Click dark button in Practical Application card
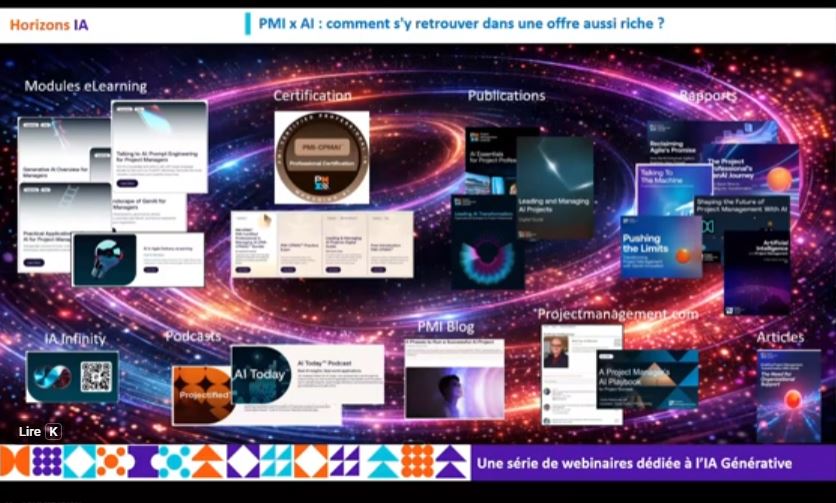836x503 pixels. coord(34,262)
